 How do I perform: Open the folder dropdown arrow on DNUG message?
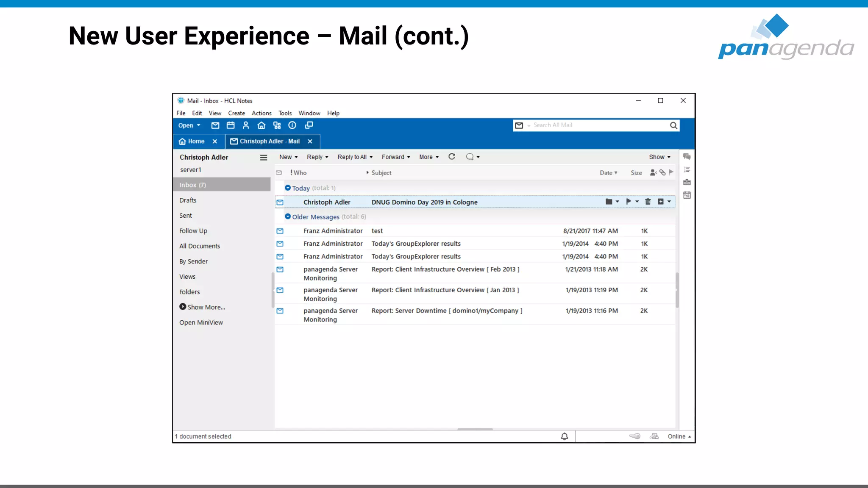[618, 202]
